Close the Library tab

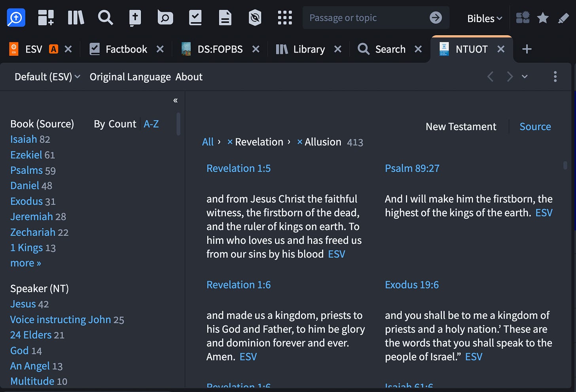(x=337, y=49)
